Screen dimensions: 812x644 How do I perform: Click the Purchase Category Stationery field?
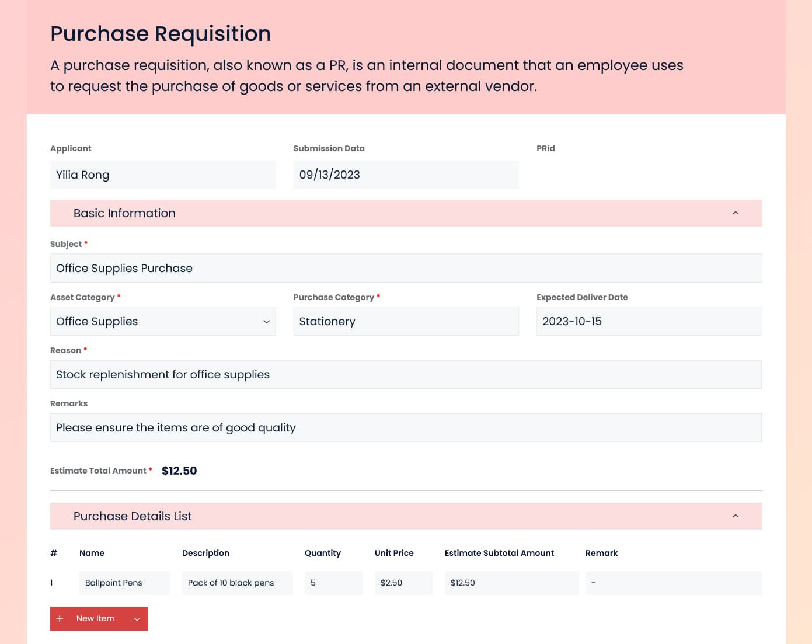point(406,321)
